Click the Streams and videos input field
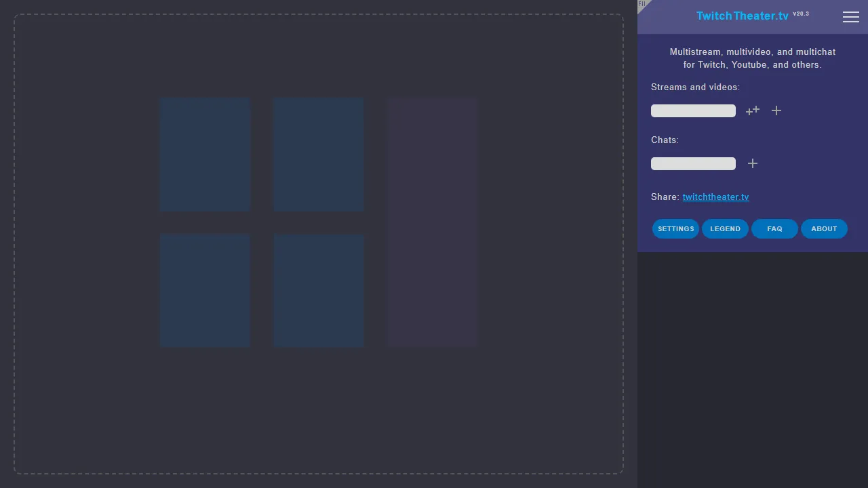The image size is (868, 488). (693, 110)
